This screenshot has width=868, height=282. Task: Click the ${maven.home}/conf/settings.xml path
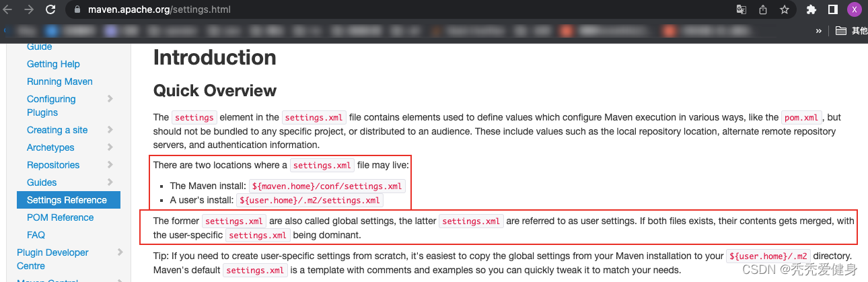328,186
